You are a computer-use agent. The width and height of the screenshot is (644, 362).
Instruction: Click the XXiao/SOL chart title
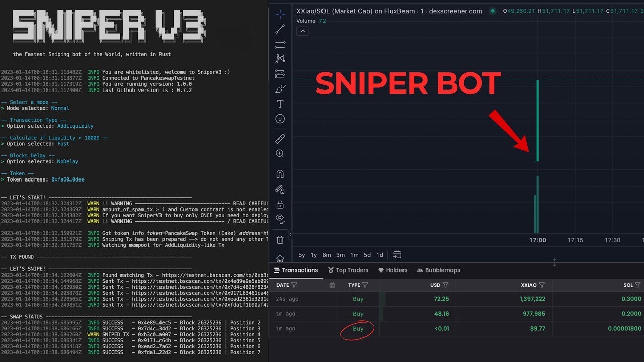[389, 11]
